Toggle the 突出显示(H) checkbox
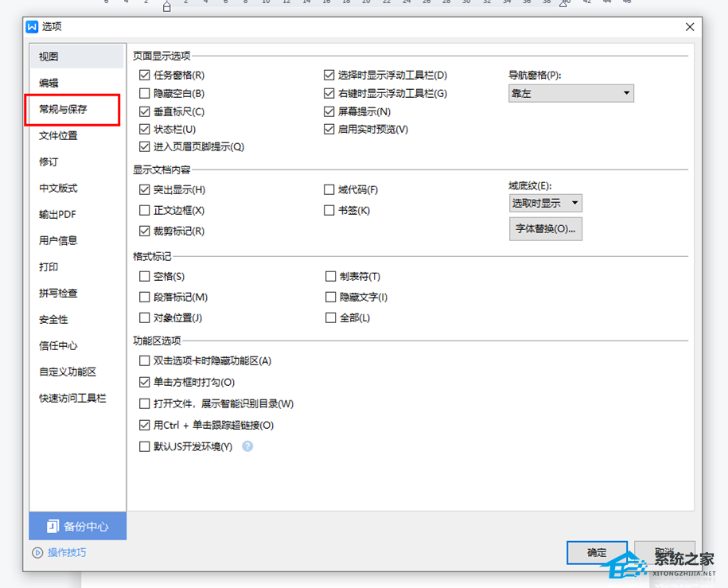 tap(144, 189)
